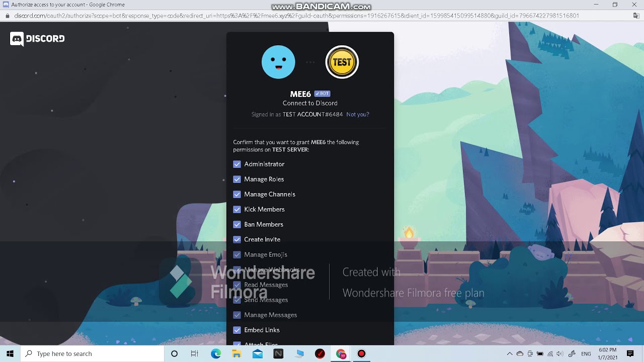Click the 'Not you?' link
Screen dimensions: 644x362
point(358,115)
